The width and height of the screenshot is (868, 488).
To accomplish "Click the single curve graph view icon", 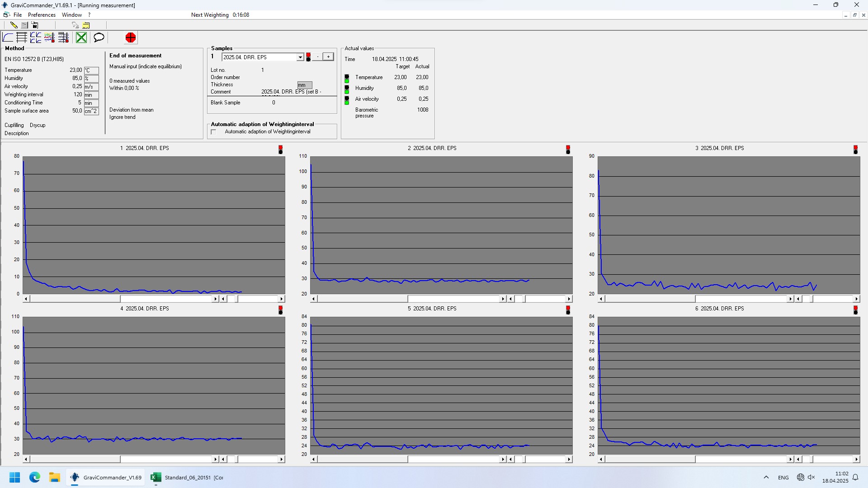I will tap(8, 38).
